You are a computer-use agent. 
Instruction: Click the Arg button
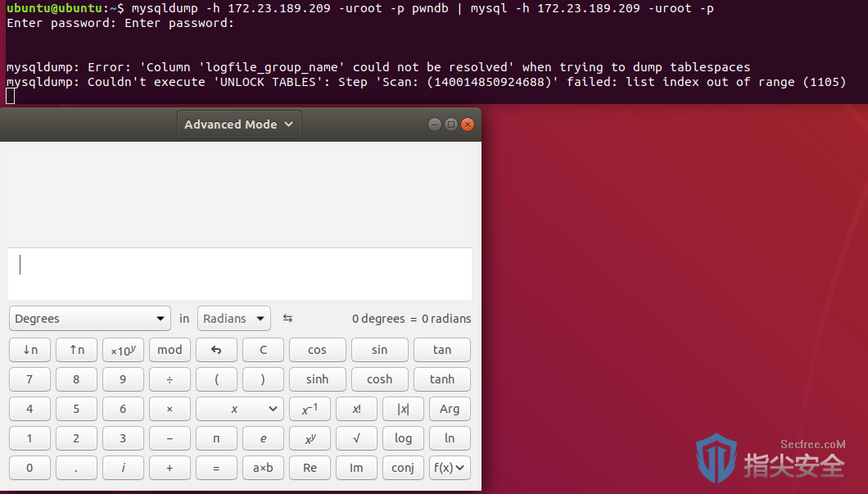point(450,409)
